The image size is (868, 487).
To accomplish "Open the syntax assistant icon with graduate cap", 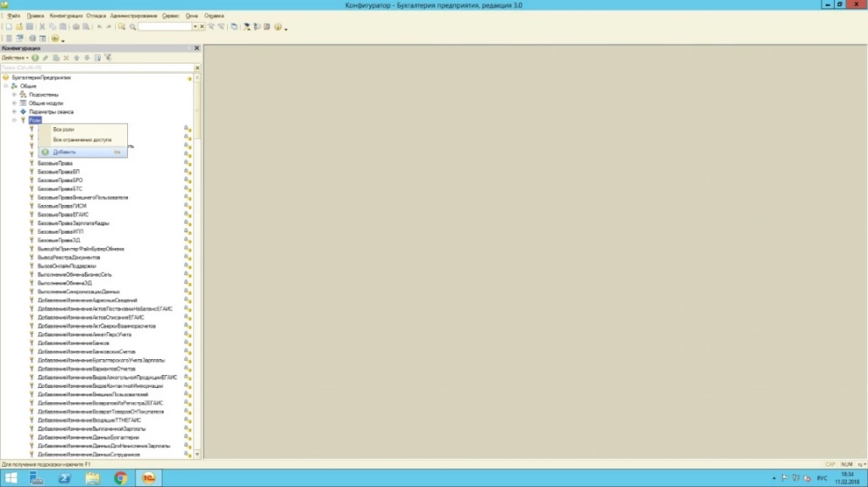I will click(247, 26).
